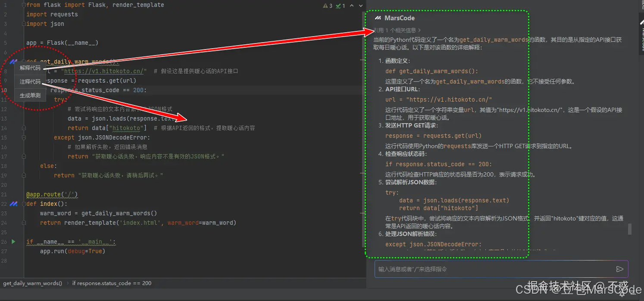Go to previous highlighted error with up arrow
The width and height of the screenshot is (644, 301).
tap(352, 6)
